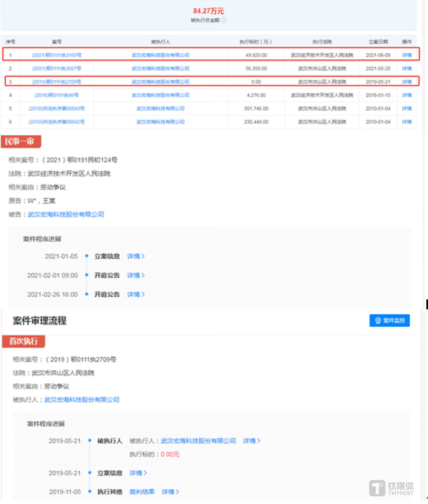Click the 被执行人 company link under 首次执行
Viewport: 428px width, 504px height.
pos(82,400)
